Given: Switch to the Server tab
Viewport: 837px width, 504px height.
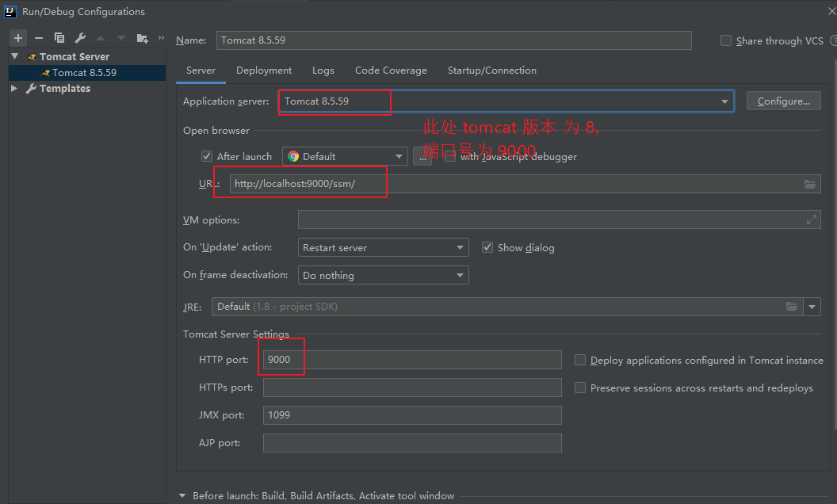Looking at the screenshot, I should coord(201,71).
